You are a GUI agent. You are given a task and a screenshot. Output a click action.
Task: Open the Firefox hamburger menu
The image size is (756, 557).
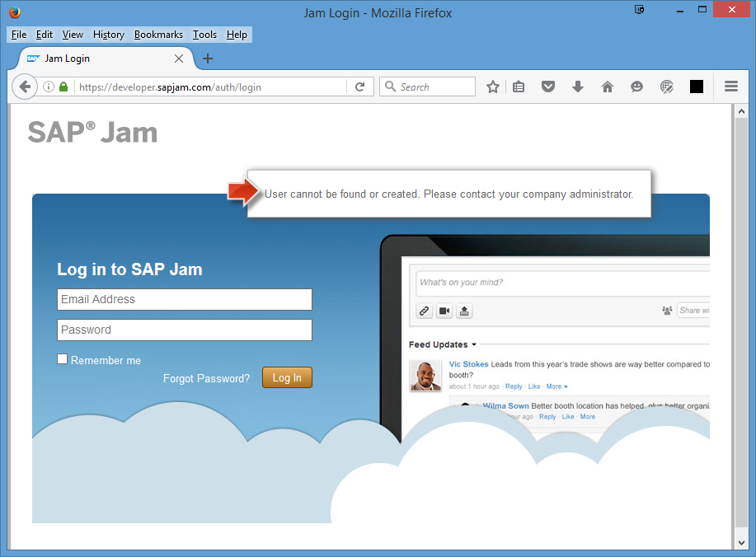click(x=731, y=87)
